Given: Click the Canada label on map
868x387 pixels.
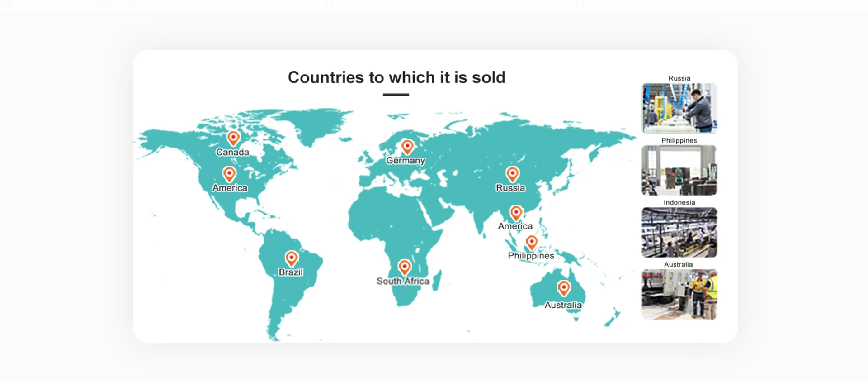Looking at the screenshot, I should (232, 152).
